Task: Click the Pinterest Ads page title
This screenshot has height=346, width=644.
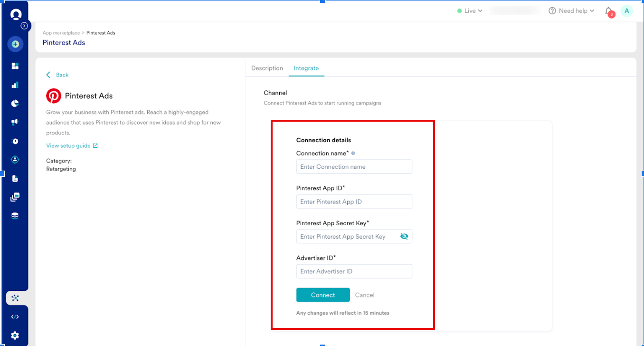Action: tap(64, 43)
